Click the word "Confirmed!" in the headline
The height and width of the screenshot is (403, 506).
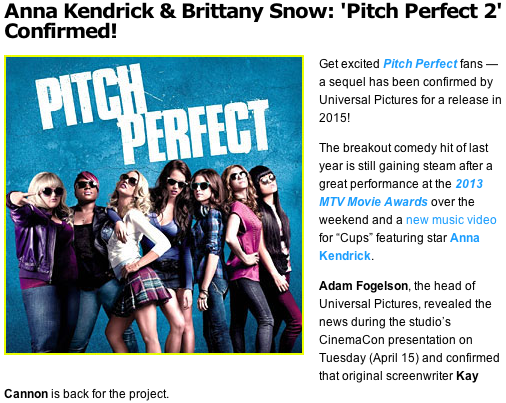(61, 31)
